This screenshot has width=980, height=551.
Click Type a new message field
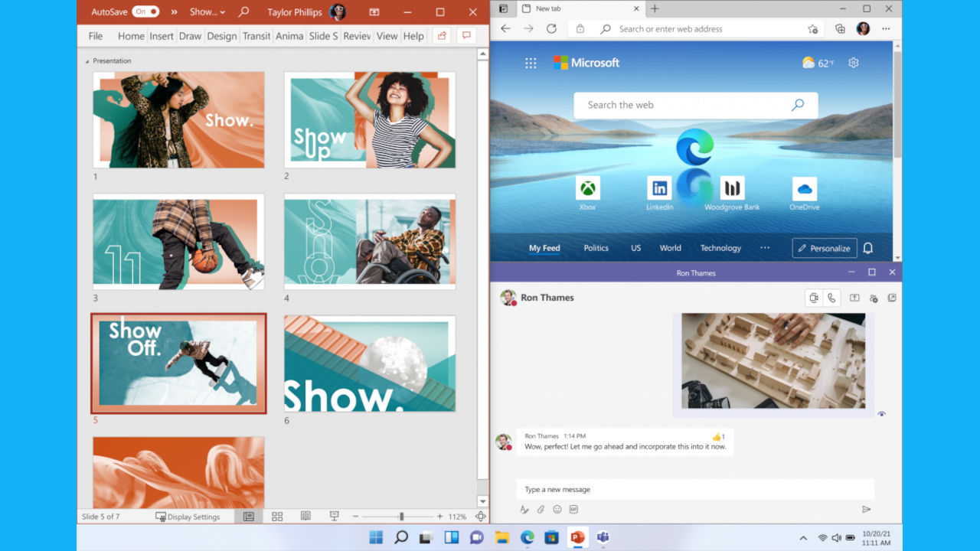coord(695,490)
